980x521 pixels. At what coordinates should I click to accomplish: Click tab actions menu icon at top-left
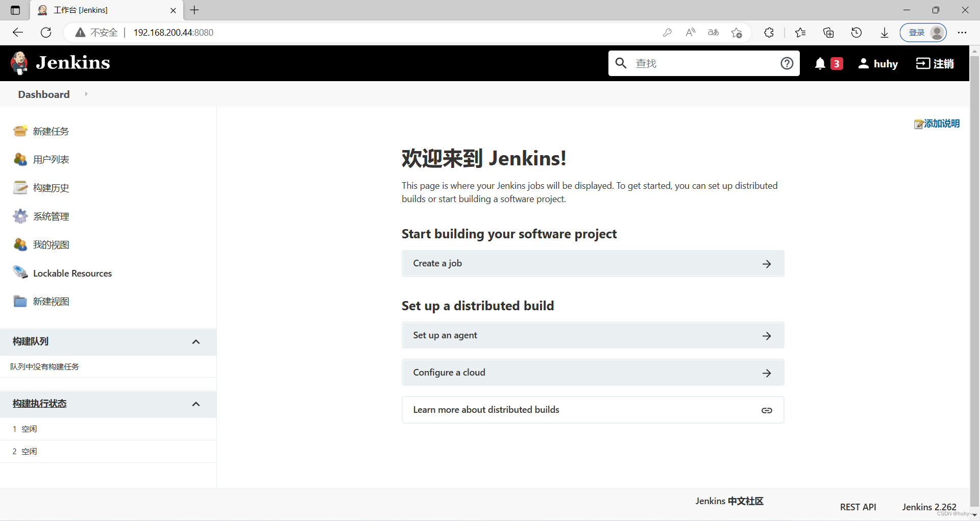(x=15, y=10)
